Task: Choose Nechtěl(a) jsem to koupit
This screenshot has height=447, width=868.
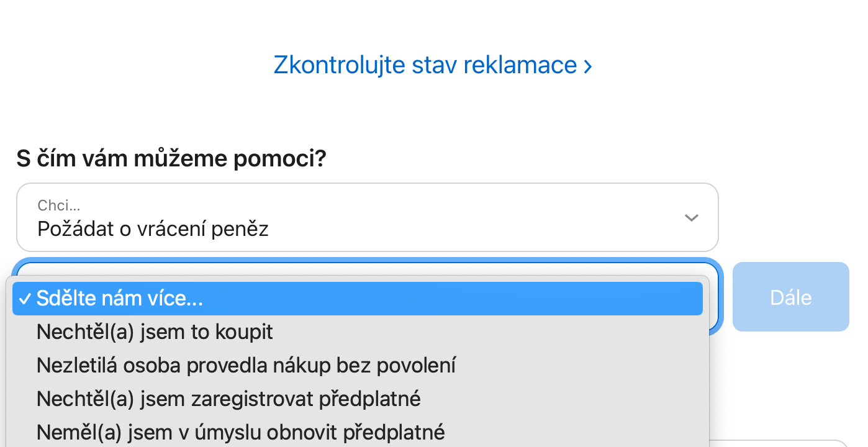Action: [155, 332]
